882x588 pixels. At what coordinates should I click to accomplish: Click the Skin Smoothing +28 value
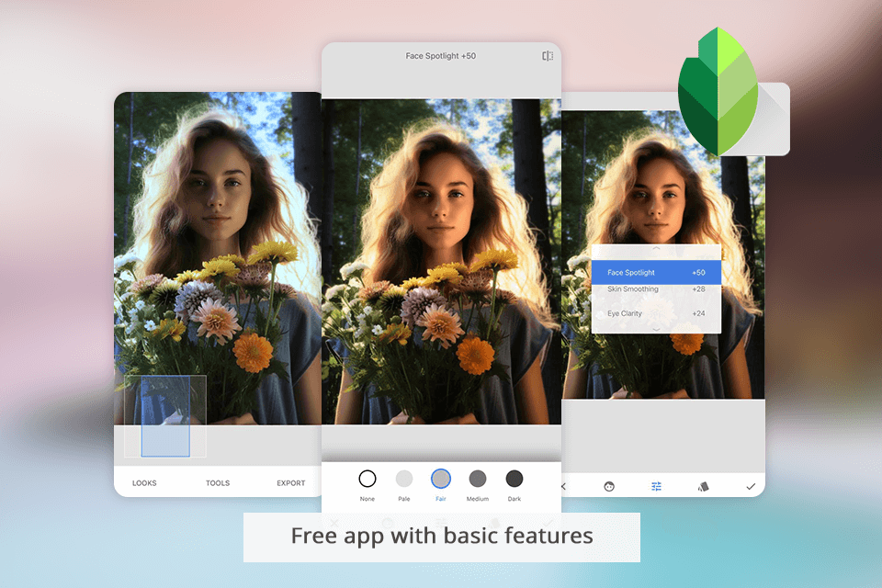point(698,289)
